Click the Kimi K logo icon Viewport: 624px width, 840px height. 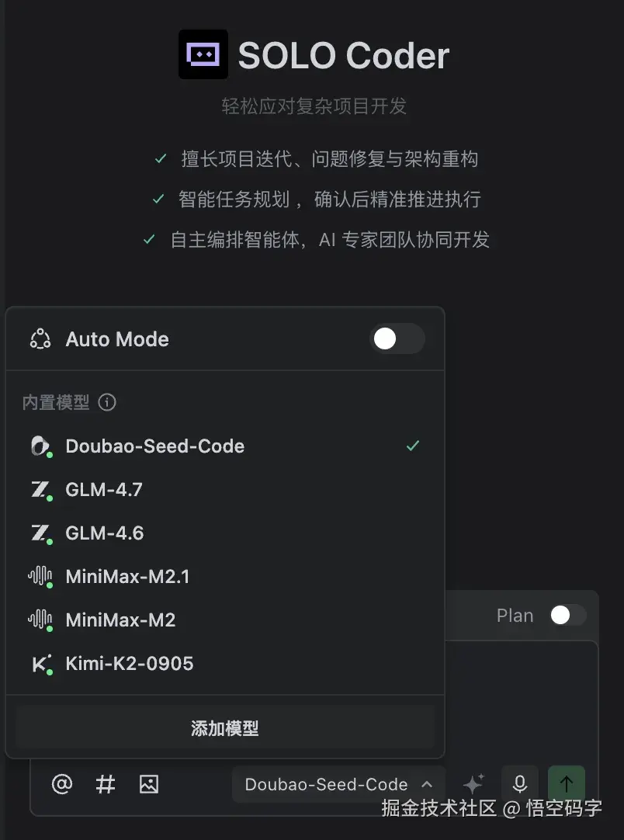(x=40, y=663)
